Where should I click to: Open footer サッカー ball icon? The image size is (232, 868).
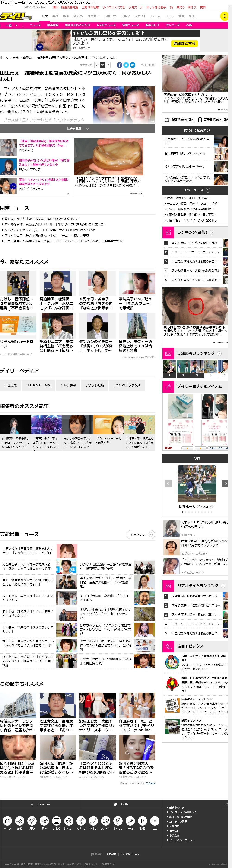tap(69, 821)
